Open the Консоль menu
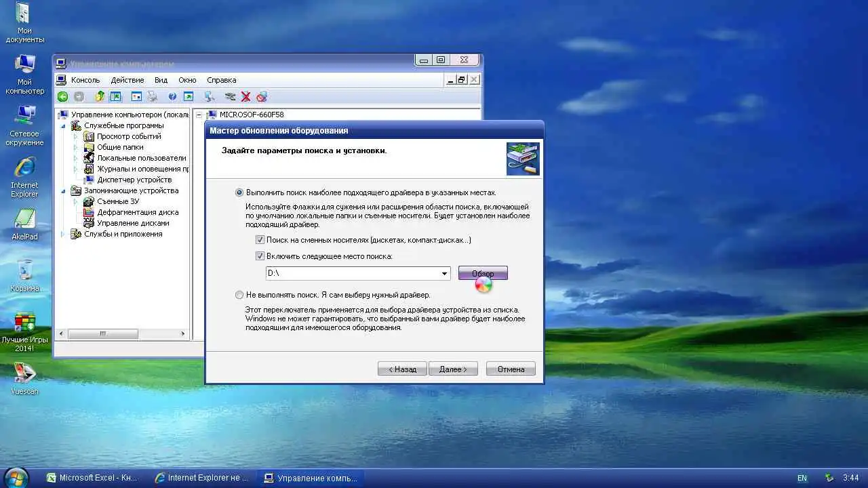 tap(85, 80)
